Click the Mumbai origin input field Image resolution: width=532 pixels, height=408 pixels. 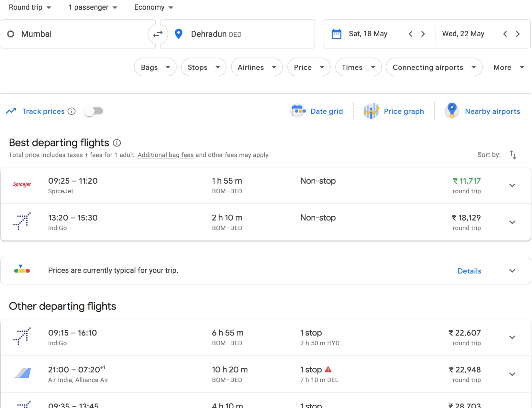point(78,34)
